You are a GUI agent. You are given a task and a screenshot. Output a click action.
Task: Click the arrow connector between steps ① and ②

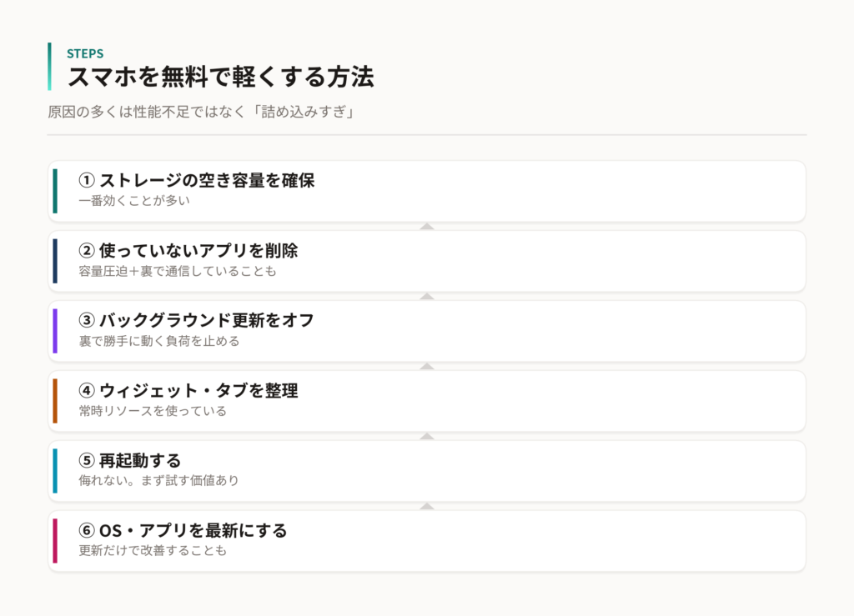pos(427,227)
